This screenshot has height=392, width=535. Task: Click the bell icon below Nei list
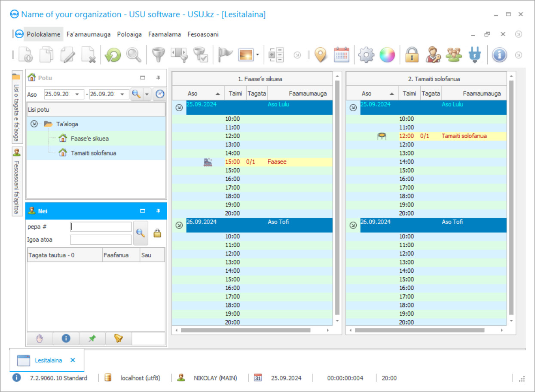119,338
